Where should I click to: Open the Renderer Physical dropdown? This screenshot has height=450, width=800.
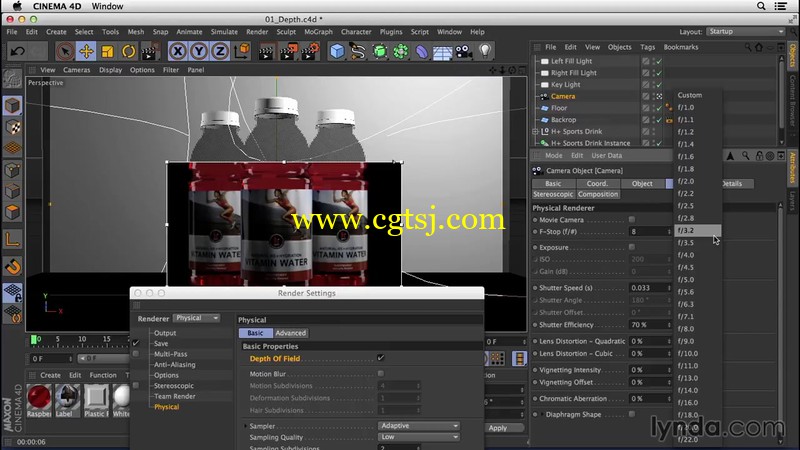[x=196, y=318]
